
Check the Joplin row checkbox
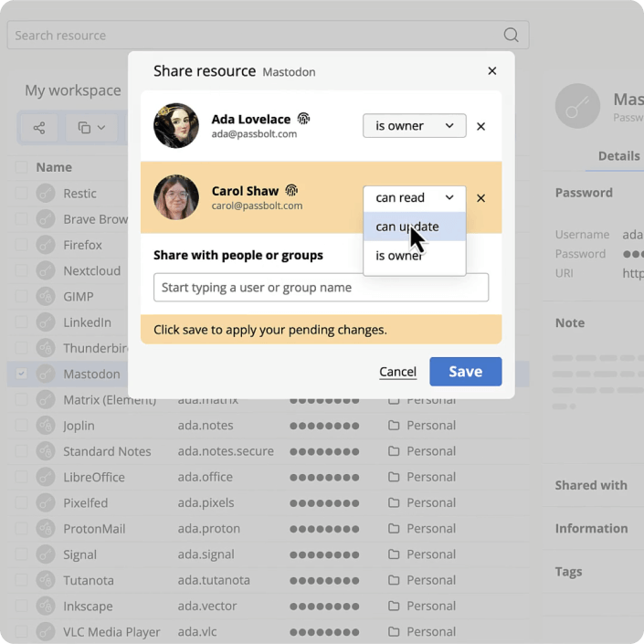(21, 426)
